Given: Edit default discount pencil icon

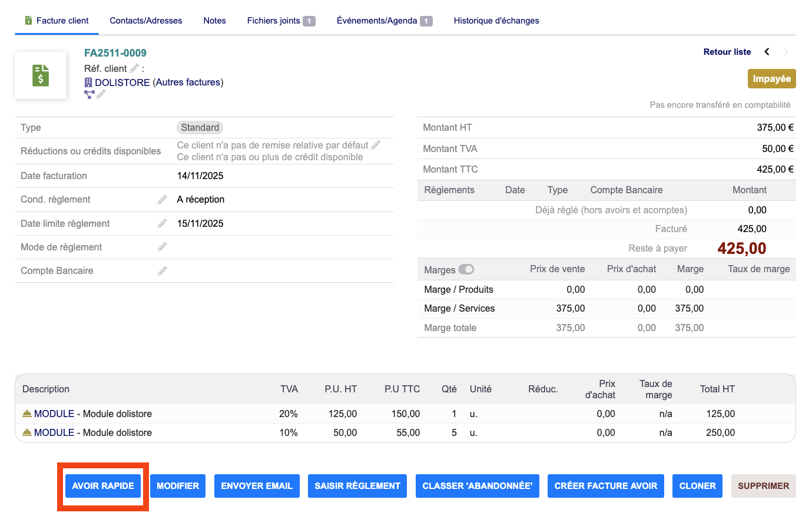Looking at the screenshot, I should (376, 145).
